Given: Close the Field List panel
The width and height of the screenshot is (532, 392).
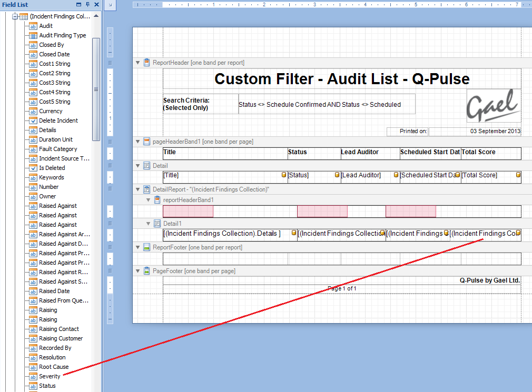Looking at the screenshot, I should coord(97,4).
